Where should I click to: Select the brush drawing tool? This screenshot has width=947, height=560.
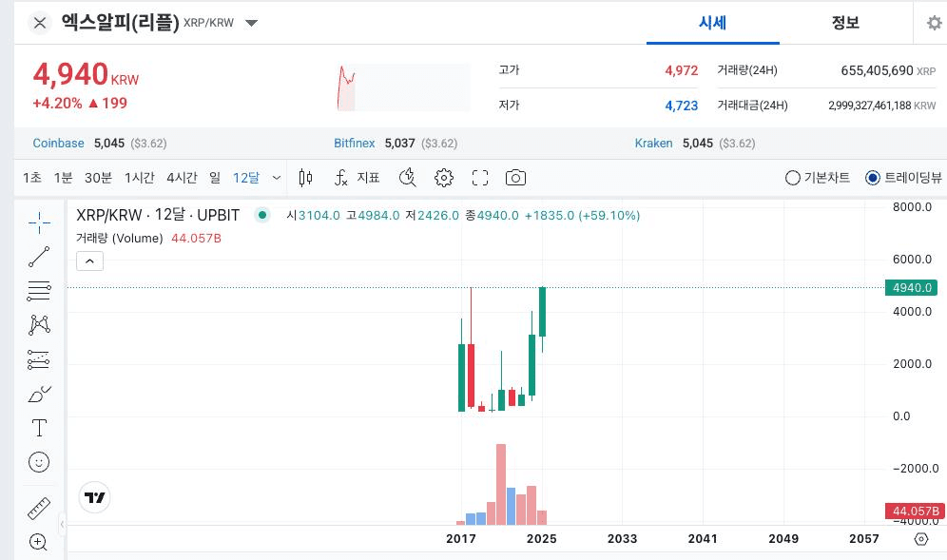pos(39,394)
